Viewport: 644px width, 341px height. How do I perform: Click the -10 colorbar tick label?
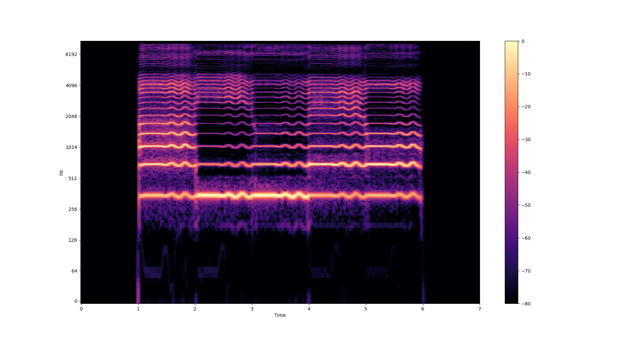526,74
